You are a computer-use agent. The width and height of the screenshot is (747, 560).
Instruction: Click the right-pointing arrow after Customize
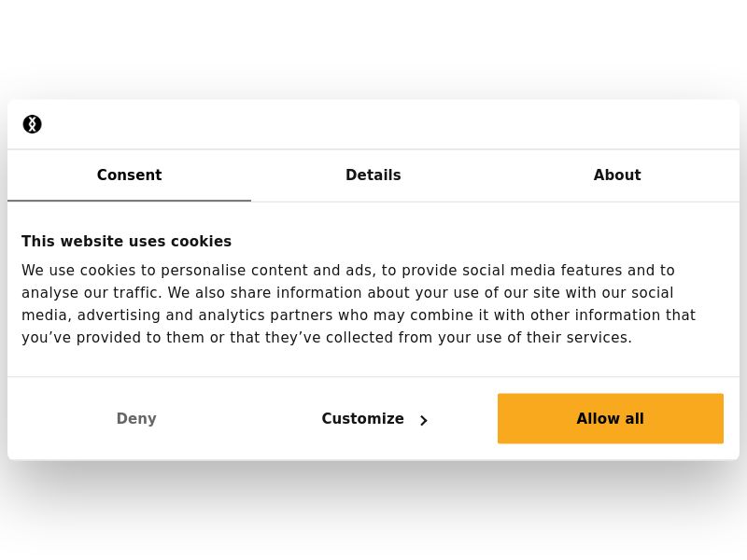423,420
